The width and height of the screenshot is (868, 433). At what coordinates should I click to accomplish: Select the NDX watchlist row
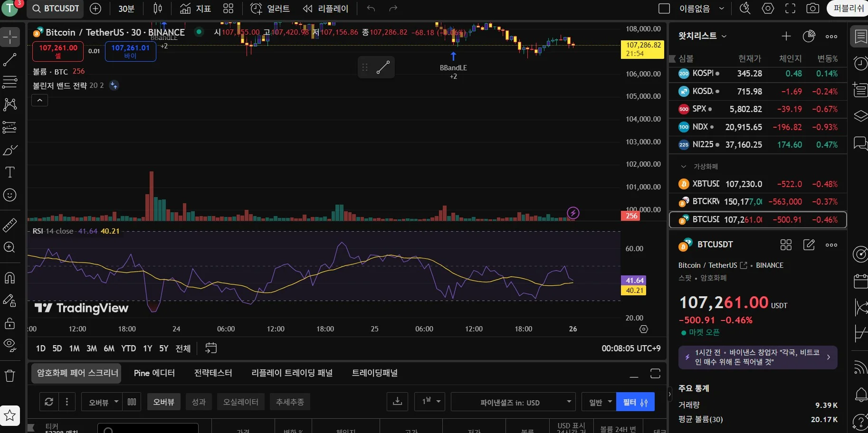(758, 127)
